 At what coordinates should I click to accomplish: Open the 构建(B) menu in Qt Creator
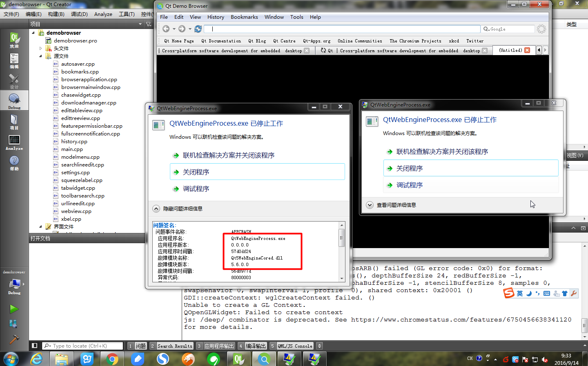56,14
